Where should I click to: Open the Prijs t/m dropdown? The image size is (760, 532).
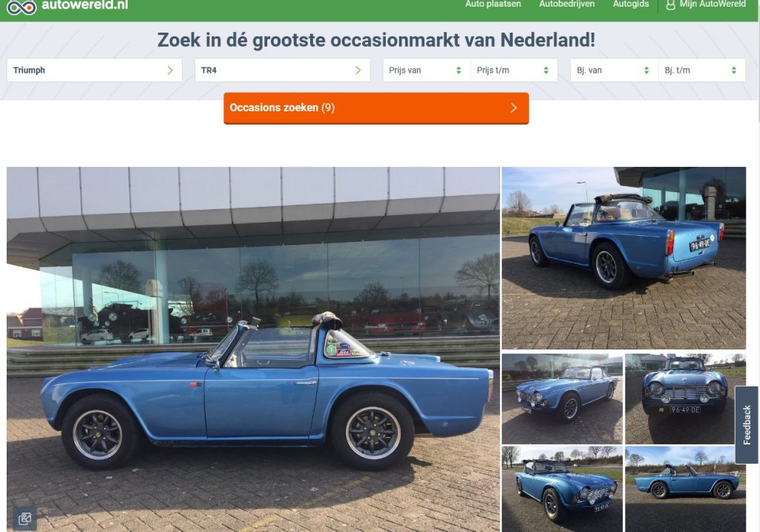pyautogui.click(x=514, y=70)
